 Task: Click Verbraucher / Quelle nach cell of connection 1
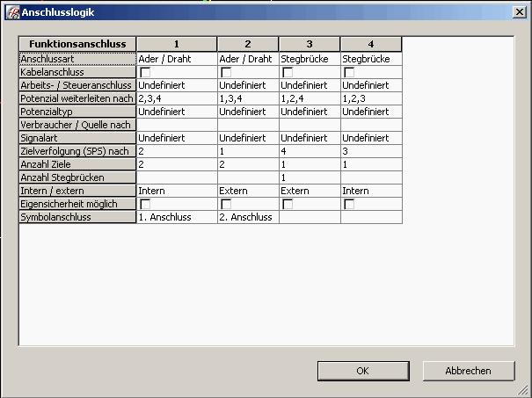pos(177,125)
